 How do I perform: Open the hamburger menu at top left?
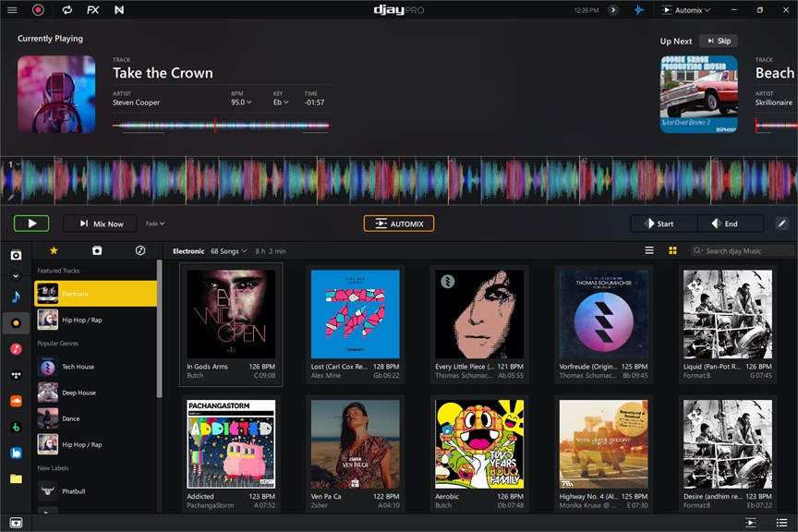12,9
